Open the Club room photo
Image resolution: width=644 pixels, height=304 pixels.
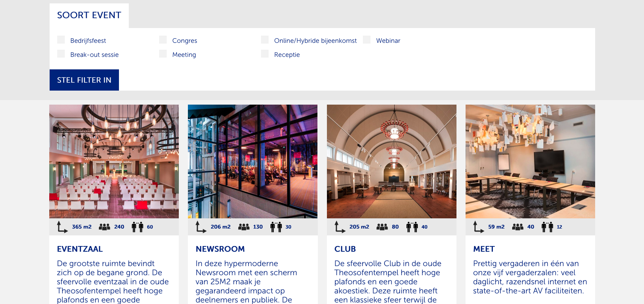pyautogui.click(x=392, y=161)
